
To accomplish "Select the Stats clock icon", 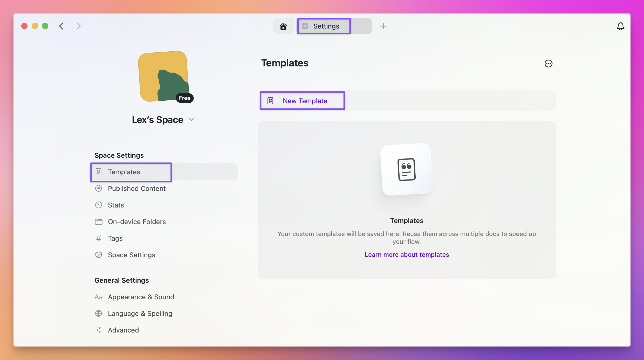I will (x=99, y=205).
